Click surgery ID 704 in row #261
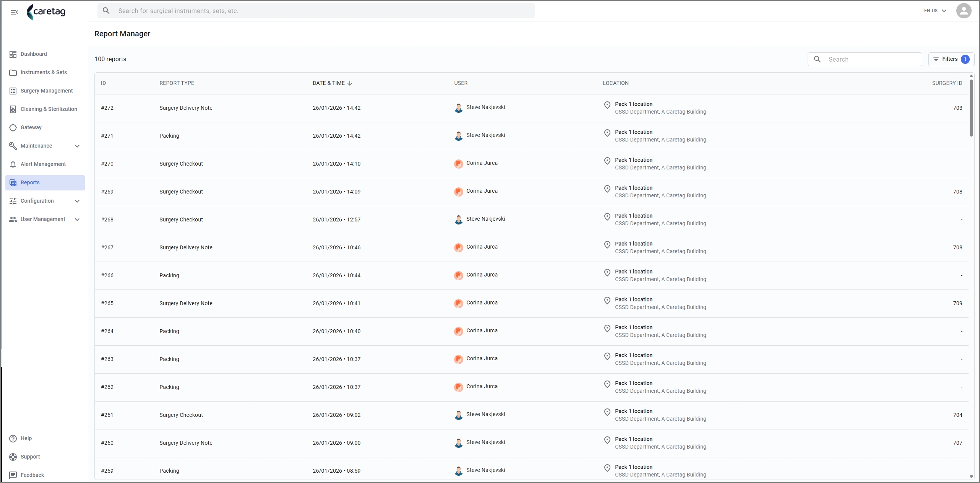 [957, 415]
